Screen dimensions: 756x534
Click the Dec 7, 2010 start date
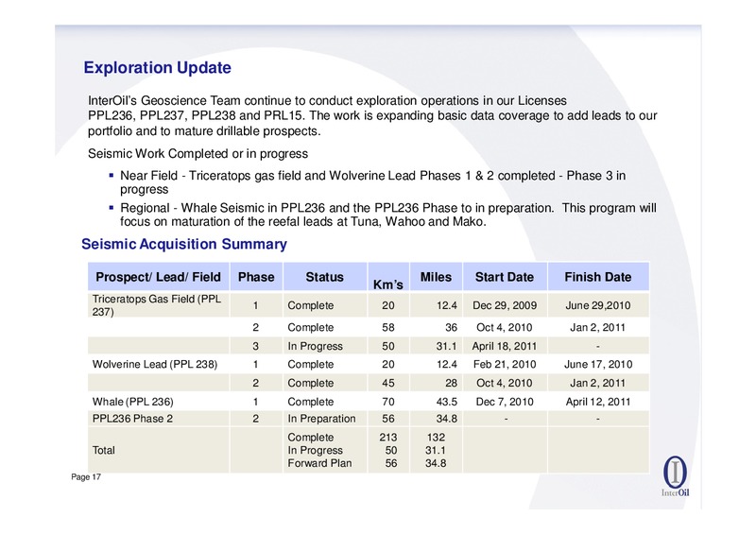click(x=505, y=402)
